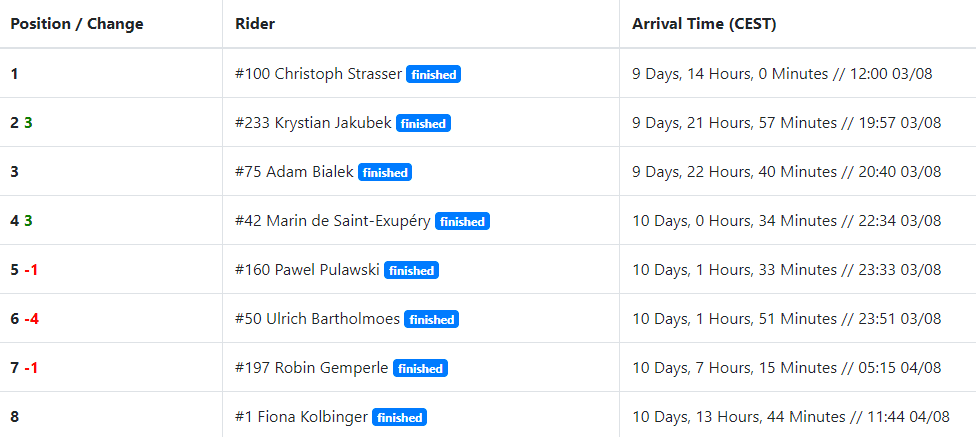Click Fiona Kolbinger's arrival time cell

[x=786, y=417]
